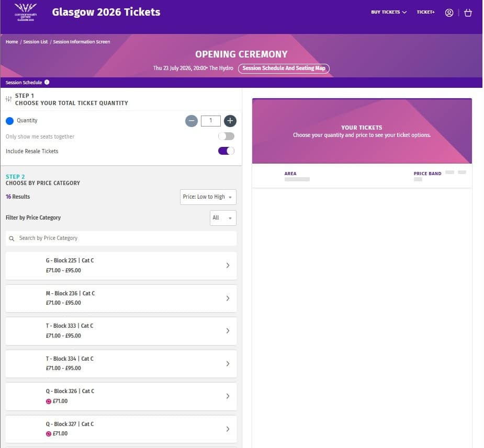This screenshot has height=448, width=484.
Task: Expand Q - Block 326 Cat C chevron
Action: point(228,396)
